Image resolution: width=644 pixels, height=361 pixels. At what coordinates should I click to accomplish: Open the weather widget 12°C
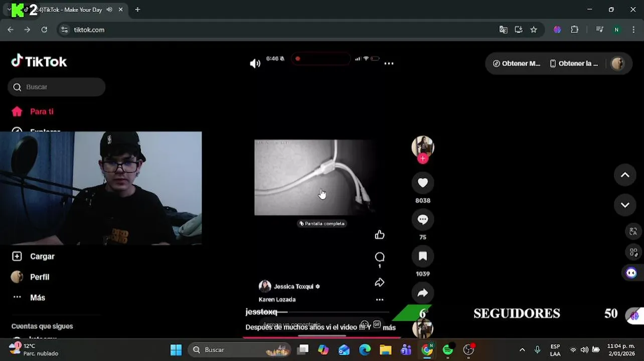[34, 349]
